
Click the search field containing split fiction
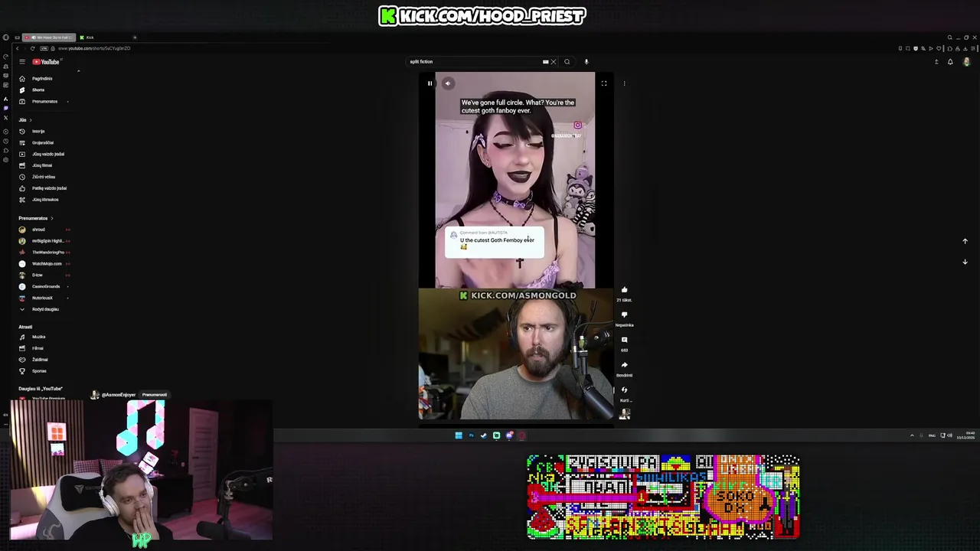tap(475, 62)
